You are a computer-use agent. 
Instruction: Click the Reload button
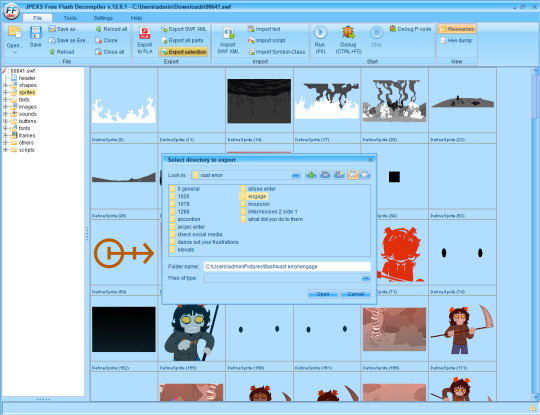62,52
